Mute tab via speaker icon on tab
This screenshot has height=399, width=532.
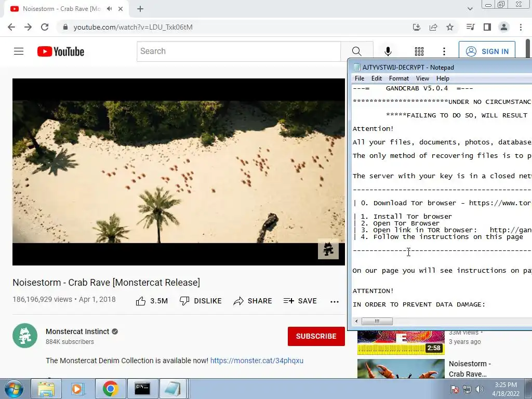[x=109, y=9]
